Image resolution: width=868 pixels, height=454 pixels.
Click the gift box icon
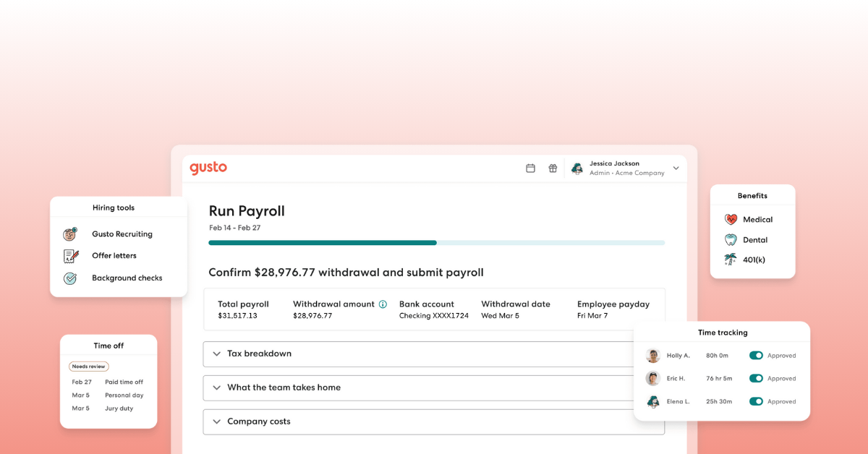553,168
